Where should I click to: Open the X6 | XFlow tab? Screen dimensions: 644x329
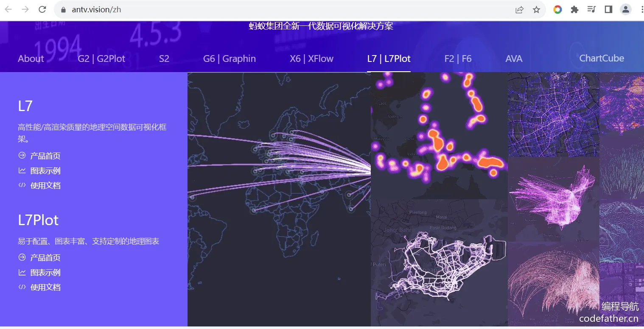coord(312,59)
